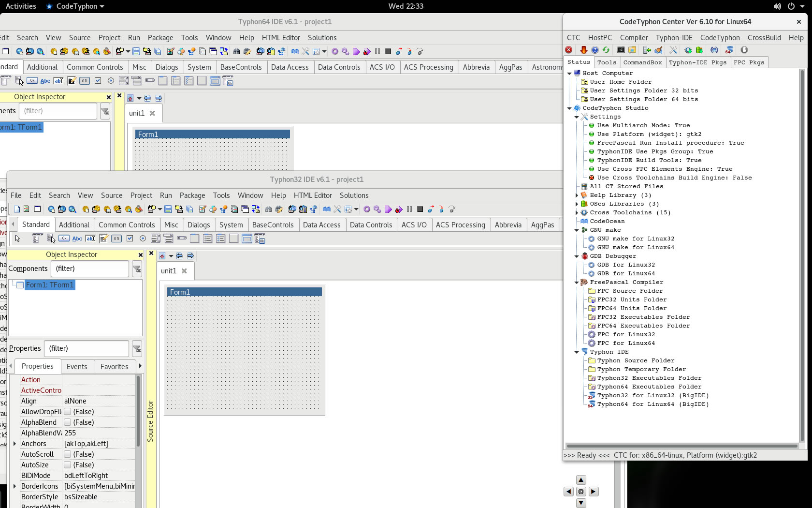Screen dimensions: 812x508
Task: Expand the Anchors property row
Action: 14,444
